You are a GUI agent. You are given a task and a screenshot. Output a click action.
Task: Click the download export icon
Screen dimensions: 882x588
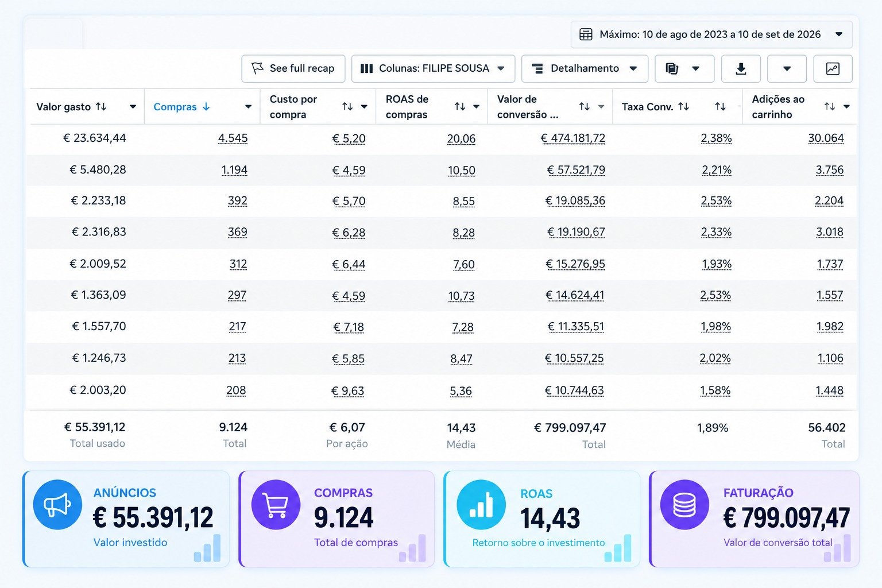pos(741,68)
